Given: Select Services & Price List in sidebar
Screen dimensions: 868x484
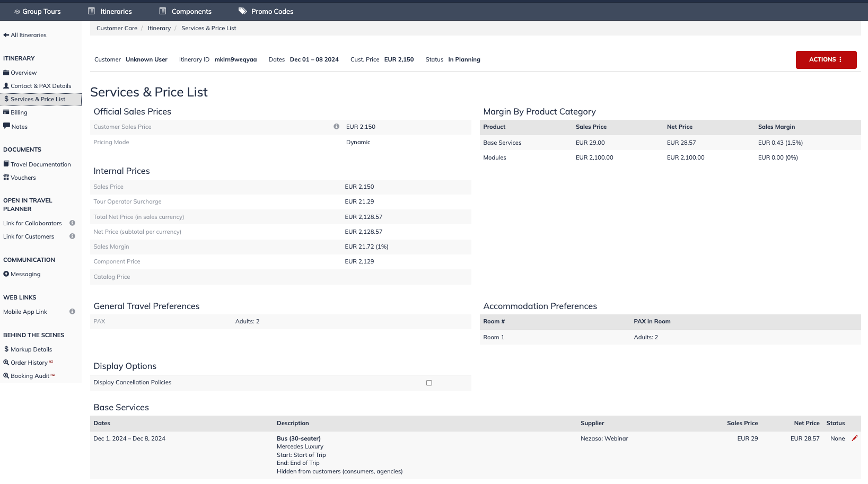Looking at the screenshot, I should [x=41, y=99].
